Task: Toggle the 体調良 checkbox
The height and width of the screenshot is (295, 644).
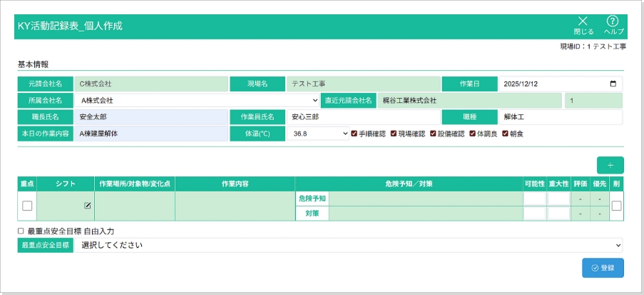Action: [471, 134]
